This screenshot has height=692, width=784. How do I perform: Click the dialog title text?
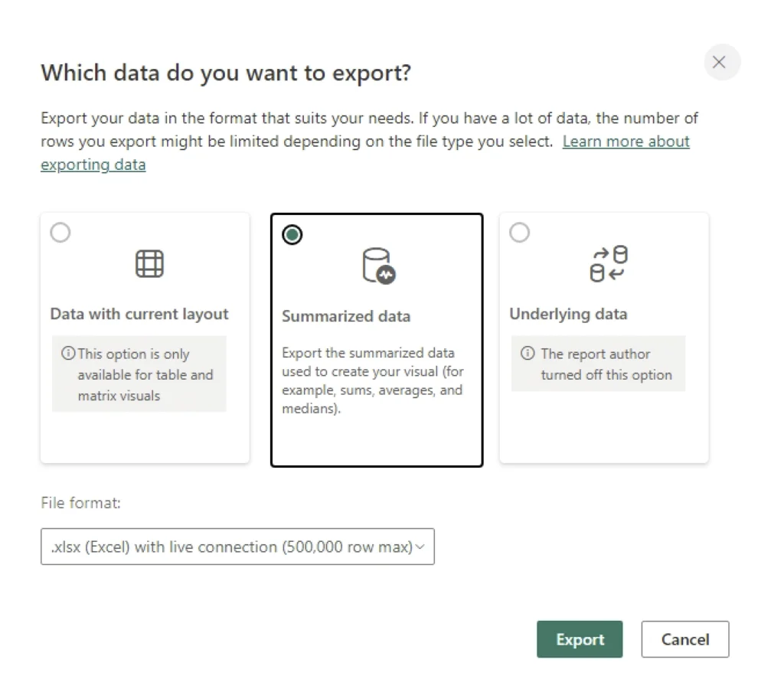tap(227, 73)
